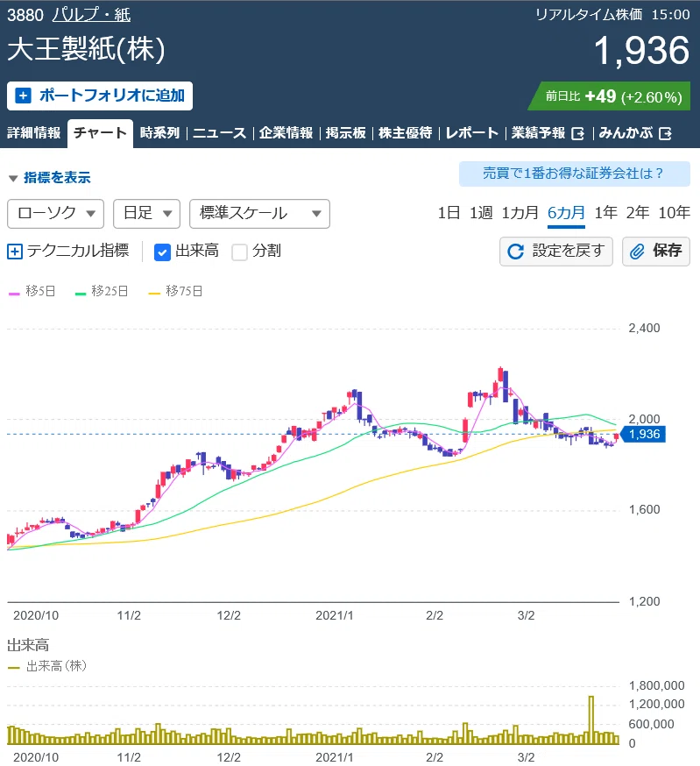Expand the 指標を表示 section

(50, 177)
